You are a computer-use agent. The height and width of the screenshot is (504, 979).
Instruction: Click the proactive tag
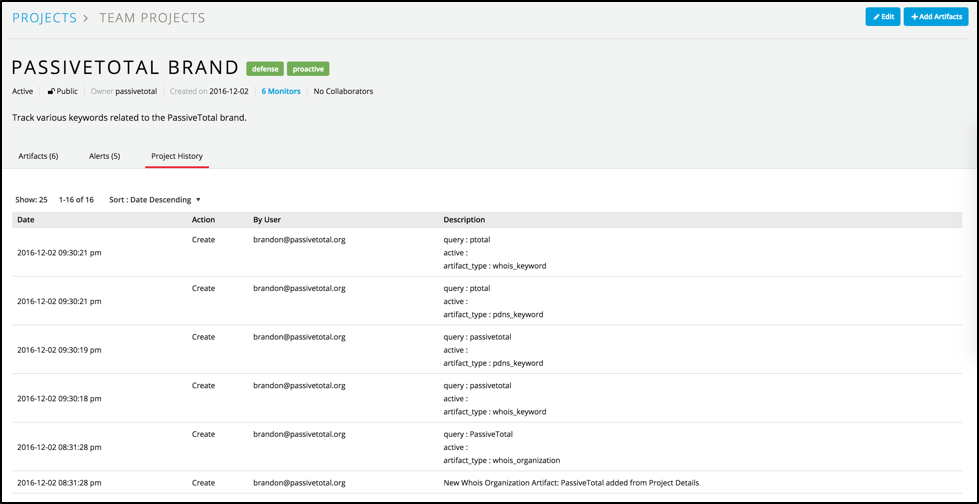[x=308, y=69]
